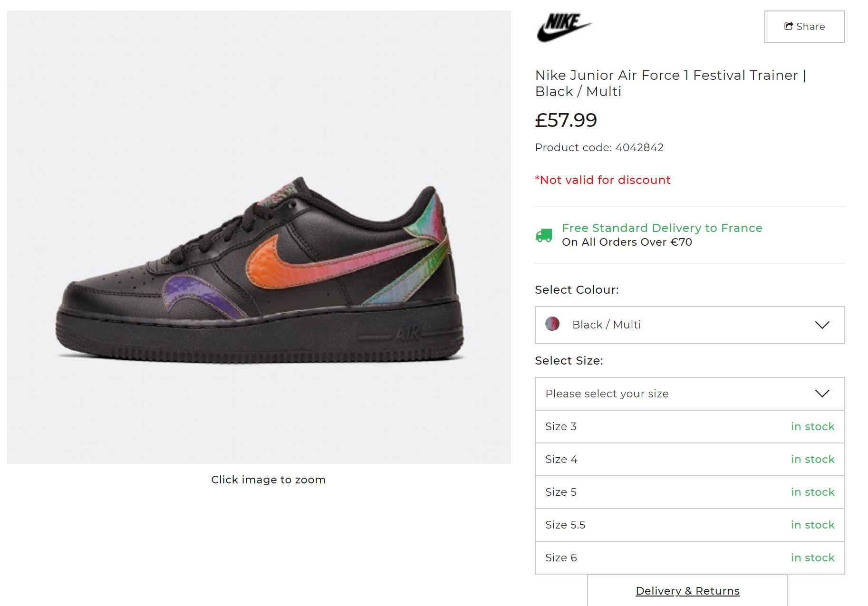Viewport: 868px width, 606px height.
Task: Click the share arrow icon
Action: tap(789, 26)
